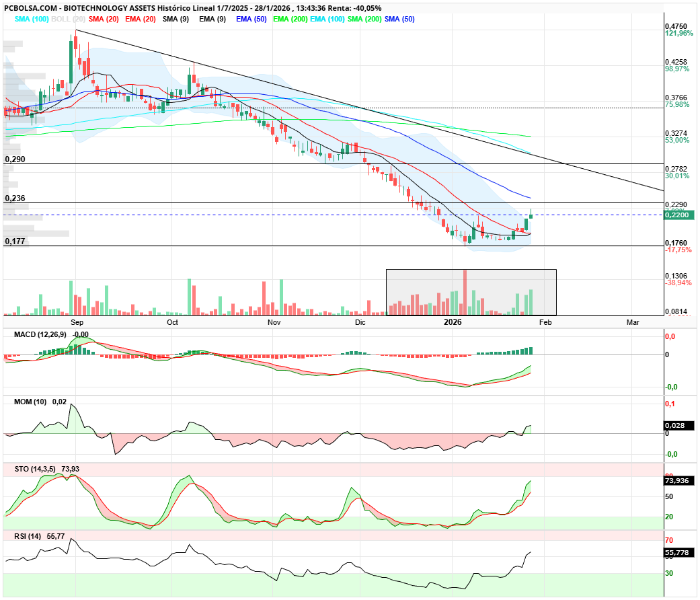
Task: Select the EMA (50) legend label
Action: click(x=251, y=20)
